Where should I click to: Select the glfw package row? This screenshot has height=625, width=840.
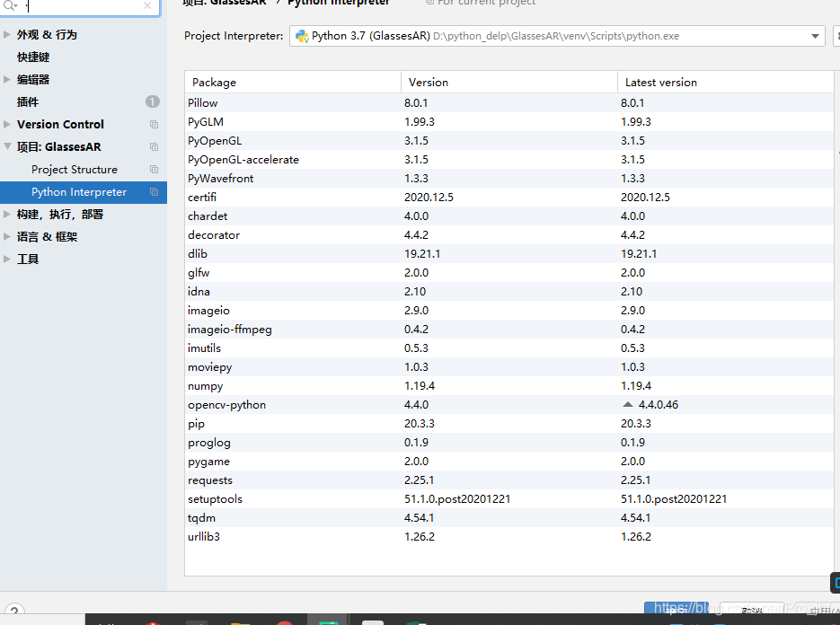(509, 273)
